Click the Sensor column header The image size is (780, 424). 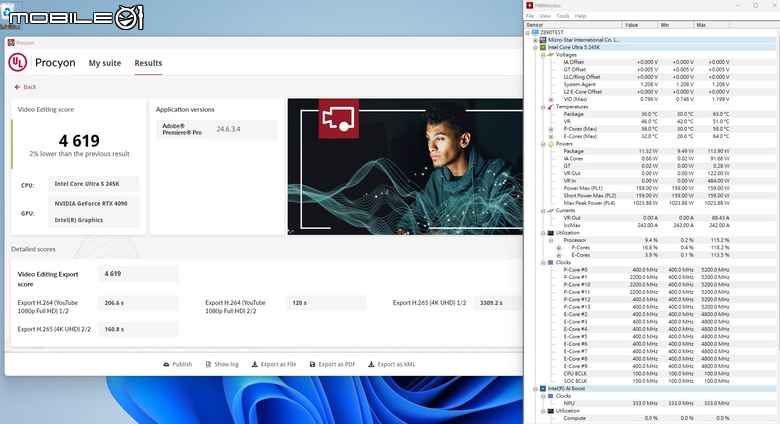point(573,24)
